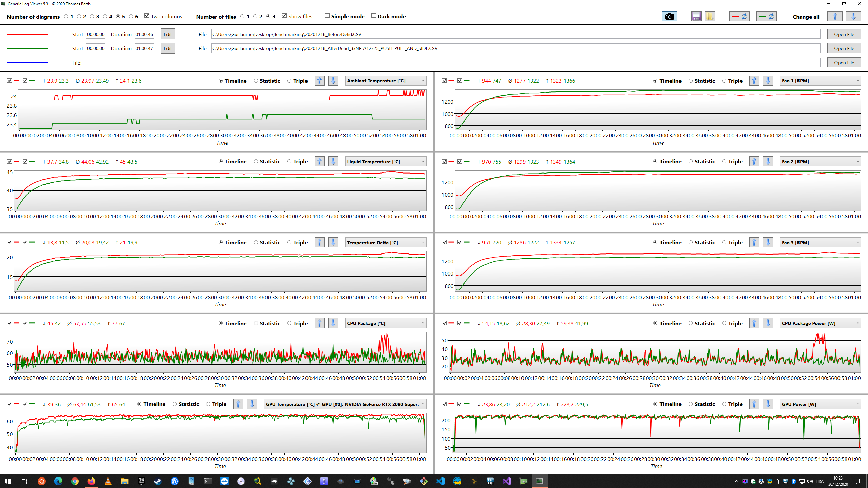Open the Fan 3 [RPM] dropdown
This screenshot has width=868, height=488.
click(820, 243)
